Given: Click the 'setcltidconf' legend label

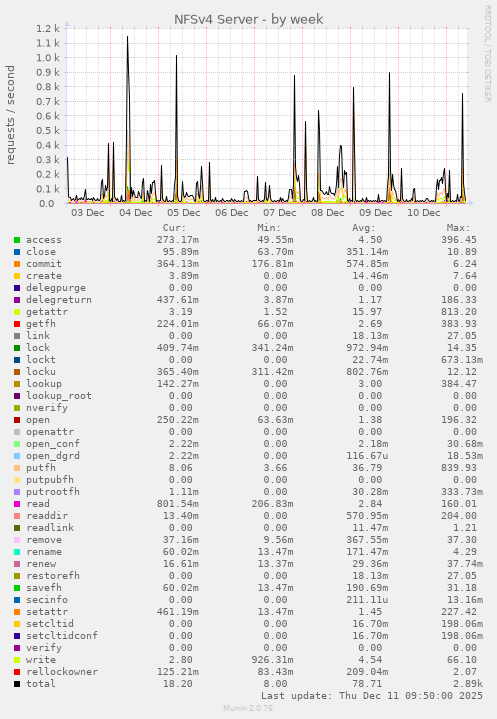Looking at the screenshot, I should coord(62,636).
